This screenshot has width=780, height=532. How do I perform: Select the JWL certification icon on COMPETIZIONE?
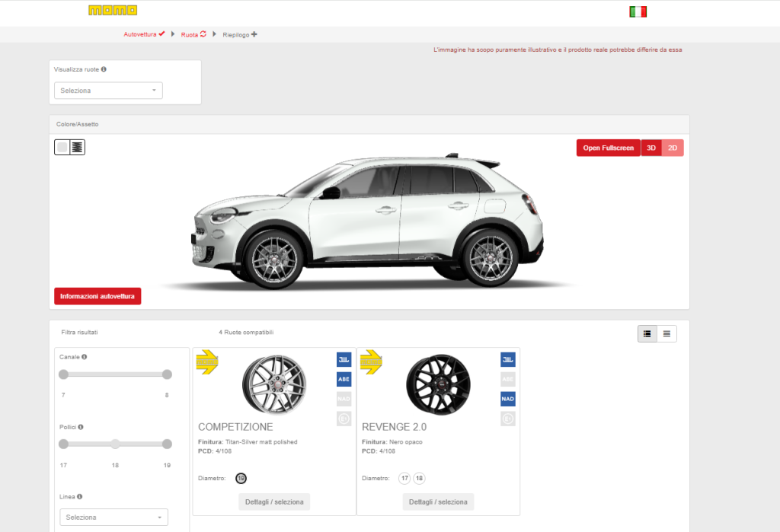[x=344, y=358]
